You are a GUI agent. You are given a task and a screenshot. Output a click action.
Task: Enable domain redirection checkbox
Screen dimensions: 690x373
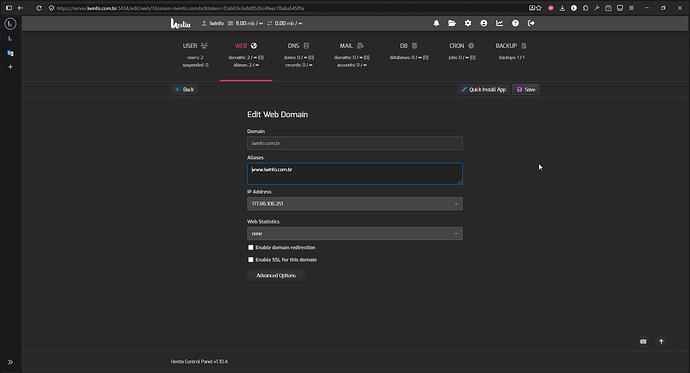(251, 247)
